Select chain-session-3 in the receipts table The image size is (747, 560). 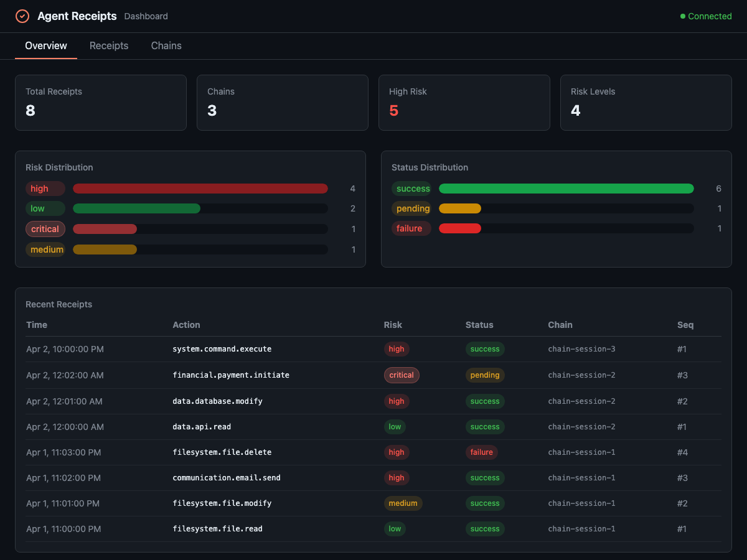tap(581, 349)
